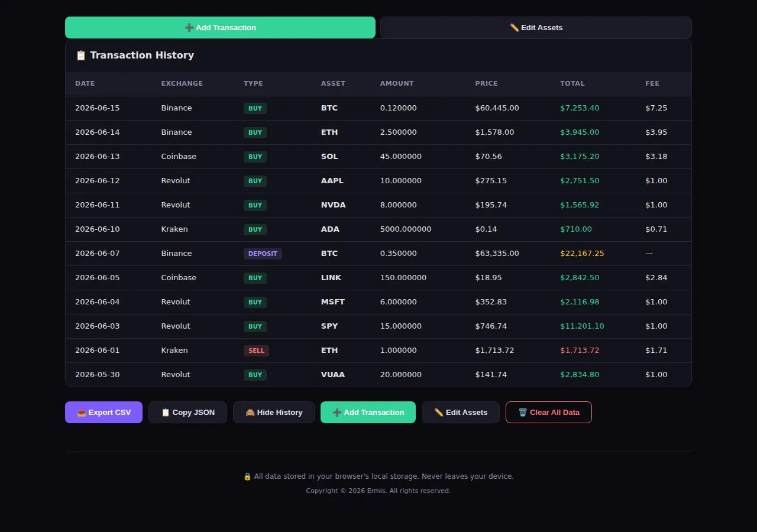Export transactions with Export CSV button

coord(103,412)
